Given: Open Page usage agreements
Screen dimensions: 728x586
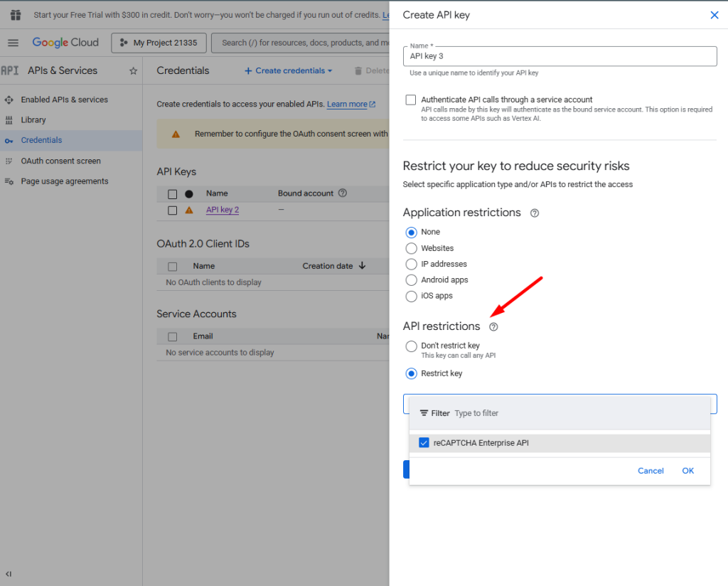Looking at the screenshot, I should pos(65,181).
